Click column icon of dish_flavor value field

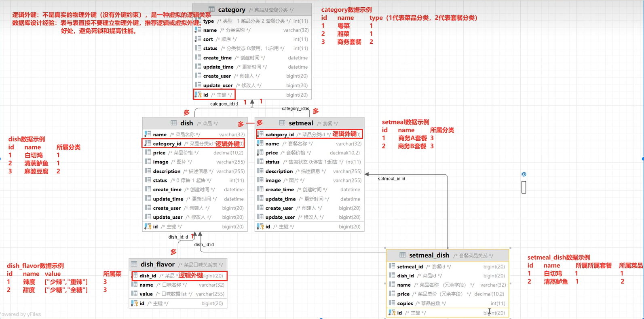134,294
